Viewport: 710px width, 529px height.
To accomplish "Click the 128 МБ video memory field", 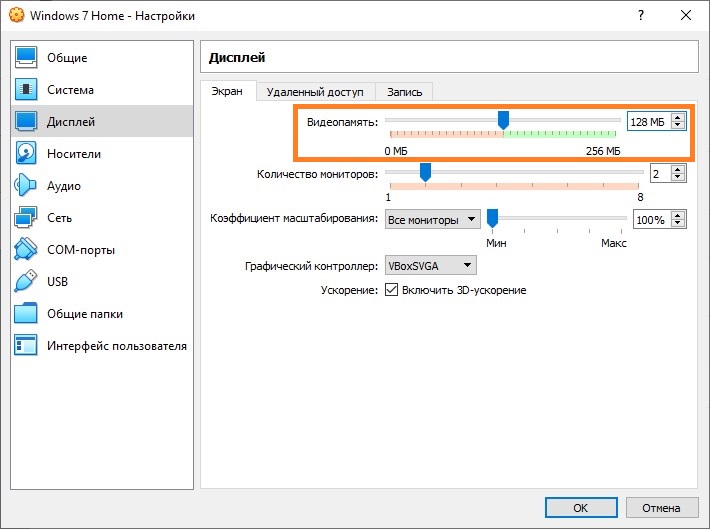I will [647, 122].
